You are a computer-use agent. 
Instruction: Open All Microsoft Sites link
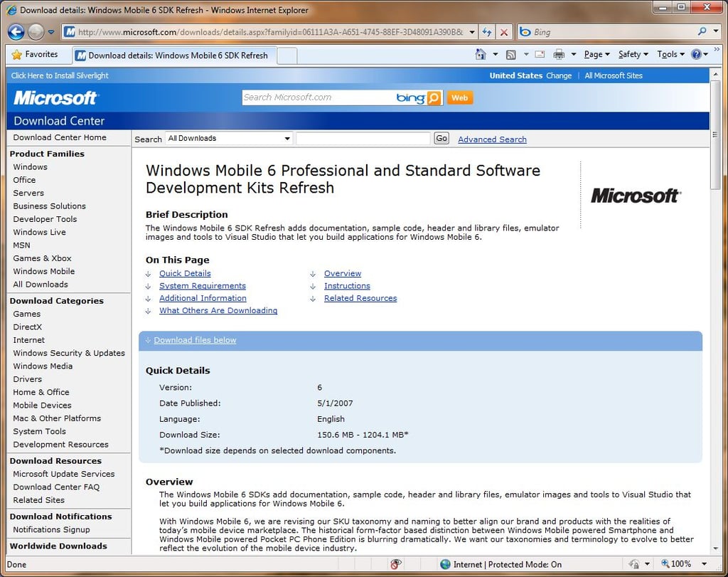click(x=614, y=75)
